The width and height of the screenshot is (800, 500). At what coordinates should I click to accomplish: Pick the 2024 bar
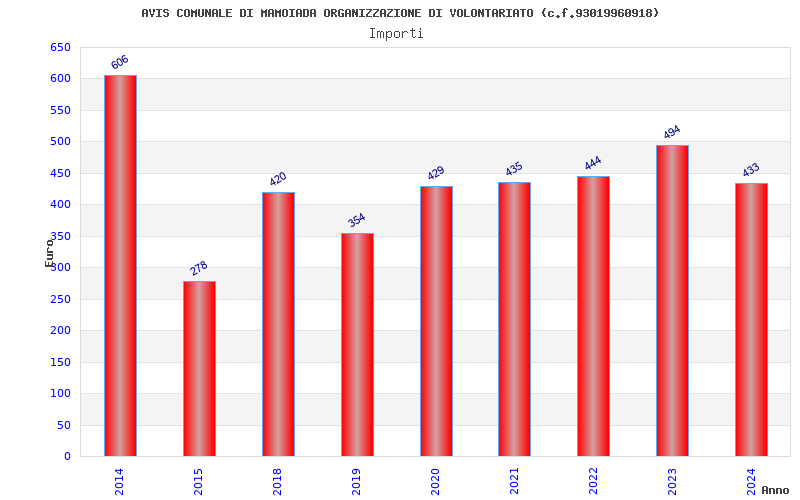pyautogui.click(x=752, y=320)
